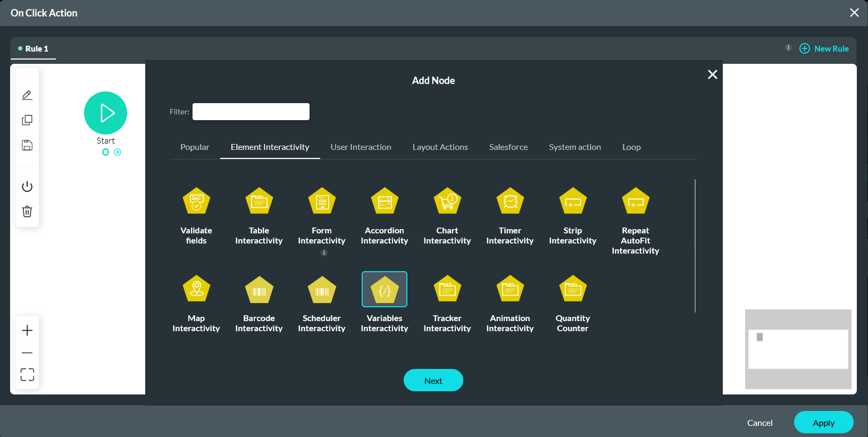Click the node list scrollbar
This screenshot has height=437, width=868.
695,246
